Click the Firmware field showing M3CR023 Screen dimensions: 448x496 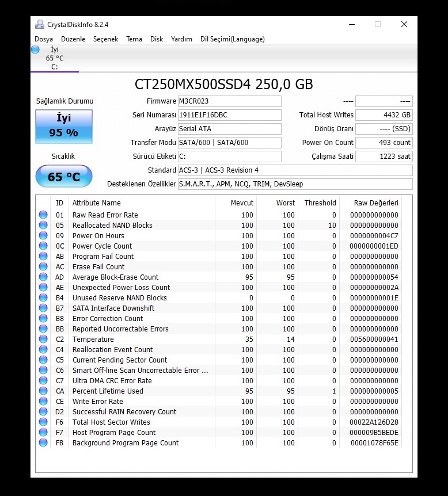[x=229, y=101]
